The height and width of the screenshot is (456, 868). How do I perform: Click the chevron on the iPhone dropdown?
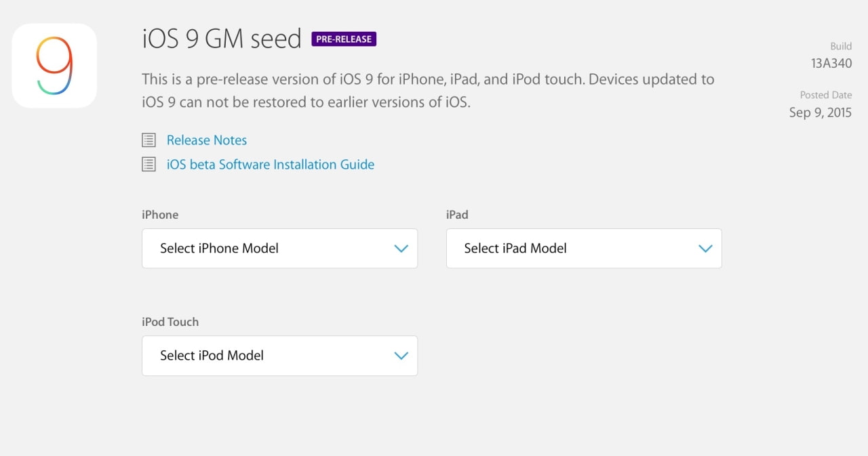[401, 248]
